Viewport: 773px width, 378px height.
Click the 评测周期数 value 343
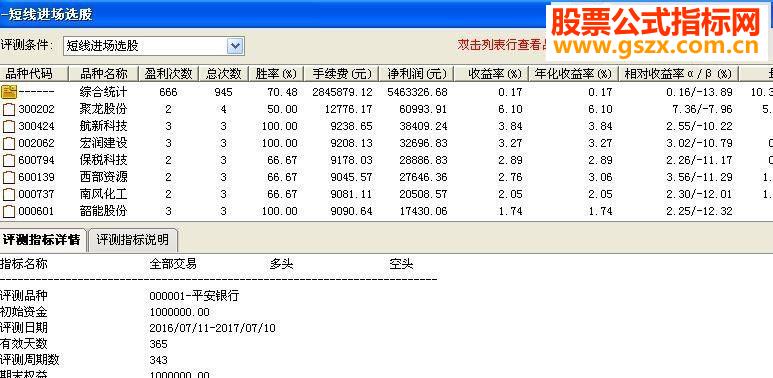(x=158, y=360)
